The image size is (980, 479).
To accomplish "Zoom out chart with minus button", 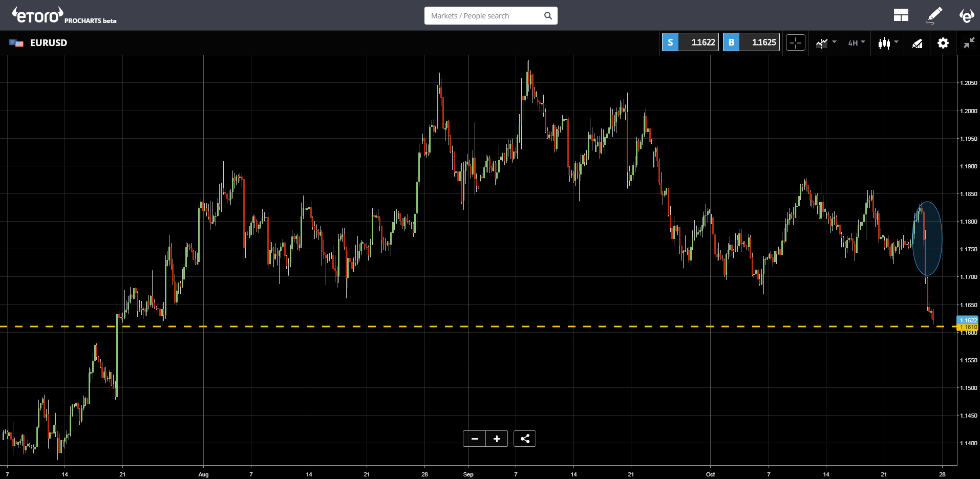I will pos(475,439).
